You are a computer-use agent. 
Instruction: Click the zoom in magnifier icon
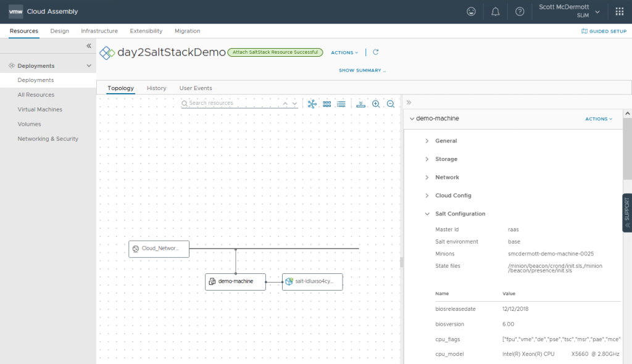tap(376, 104)
